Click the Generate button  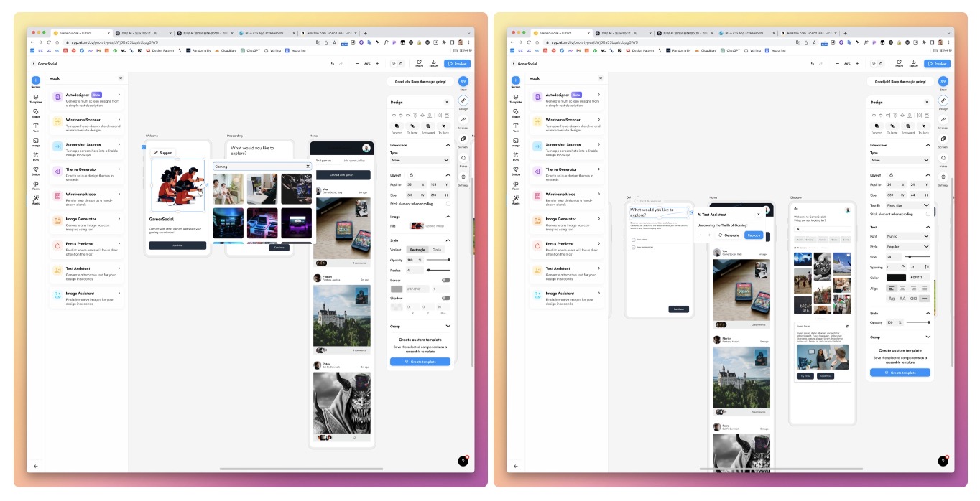click(x=729, y=235)
